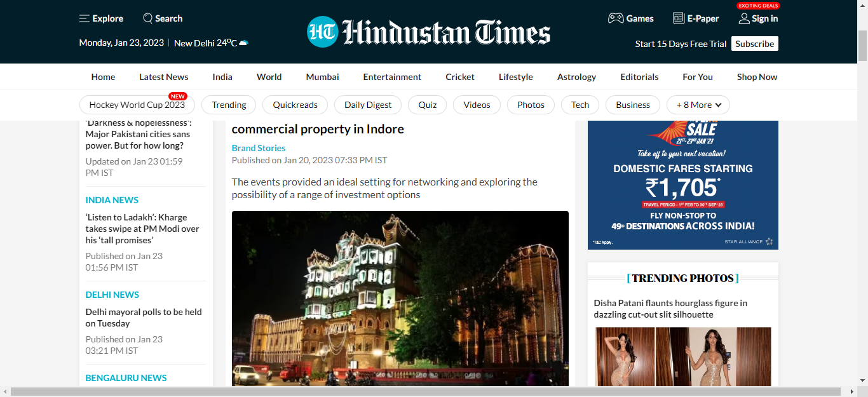Viewport: 868px width, 397px height.
Task: Open the Kharge 'Listen to Ladakh' story
Action: click(x=142, y=229)
